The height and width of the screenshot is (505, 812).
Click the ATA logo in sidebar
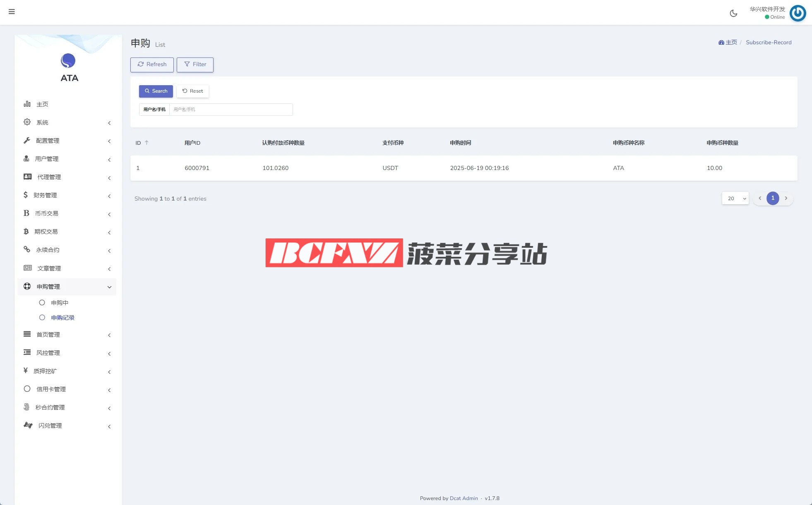click(68, 61)
